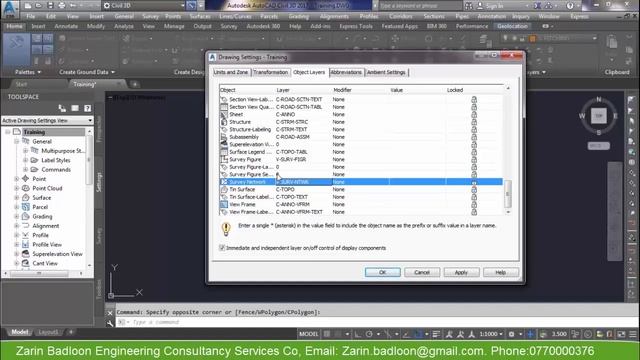Toggle grid display in status bar
This screenshot has width=640, height=360.
[327, 334]
